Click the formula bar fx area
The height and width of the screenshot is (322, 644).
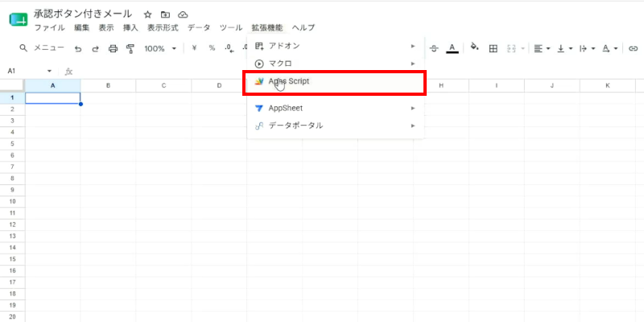69,72
